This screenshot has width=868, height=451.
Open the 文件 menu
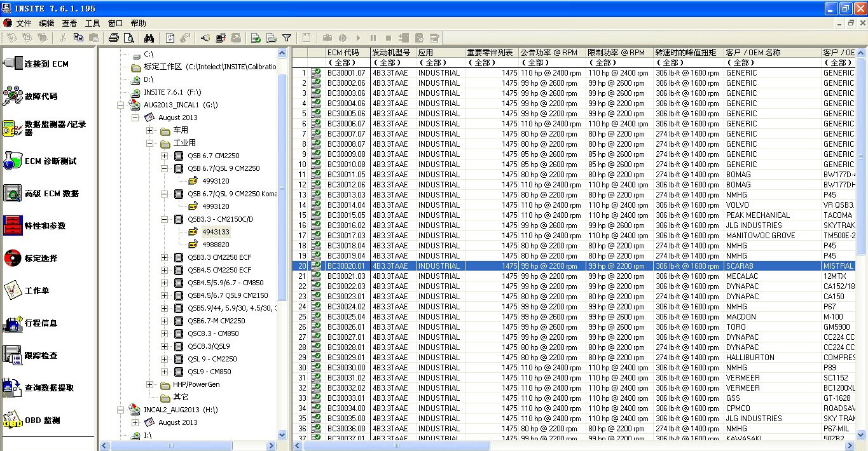(x=24, y=23)
